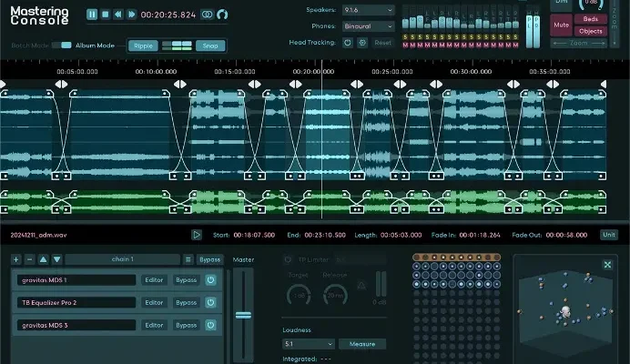Select the Objects view option

click(x=591, y=31)
